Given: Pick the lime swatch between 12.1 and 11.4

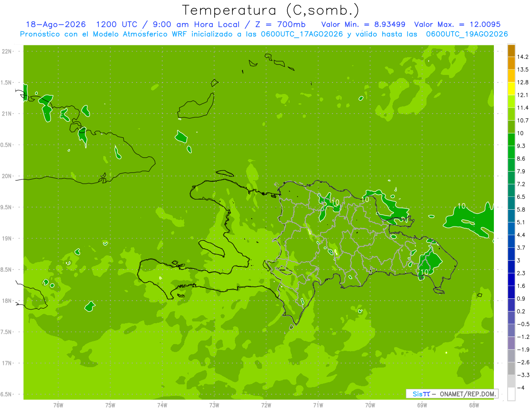Looking at the screenshot, I should coord(511,102).
